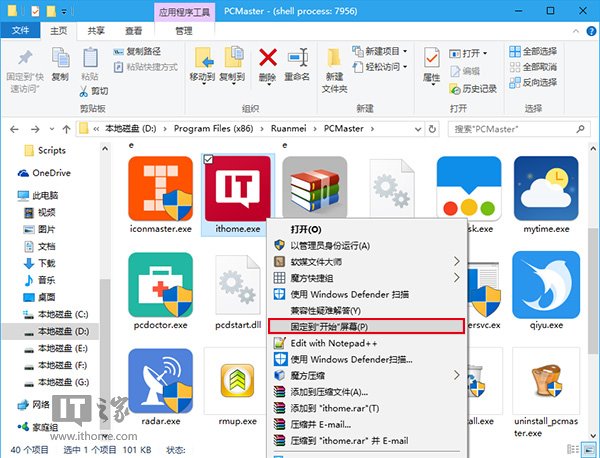Choose 压缩并 E-mail... entry
The image size is (600, 458).
point(367,424)
